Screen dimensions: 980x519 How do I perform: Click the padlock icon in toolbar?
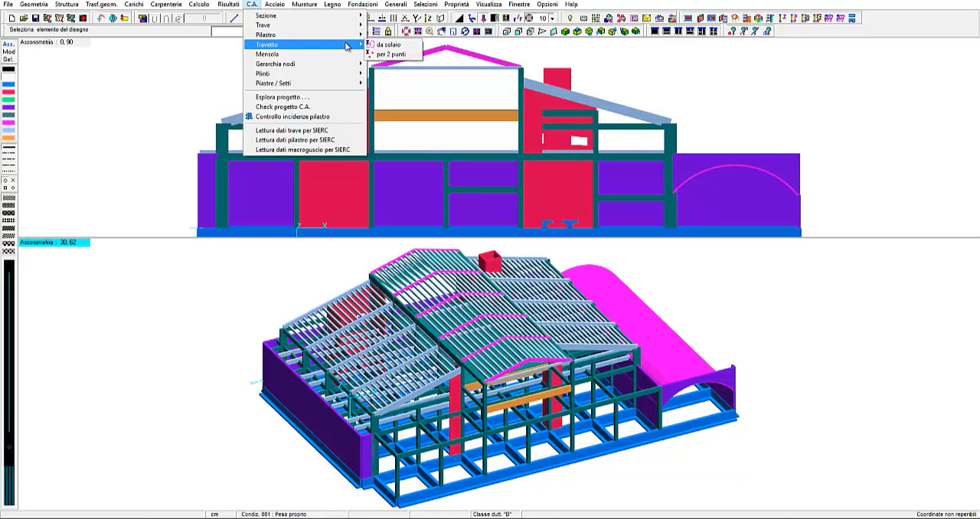[388, 31]
